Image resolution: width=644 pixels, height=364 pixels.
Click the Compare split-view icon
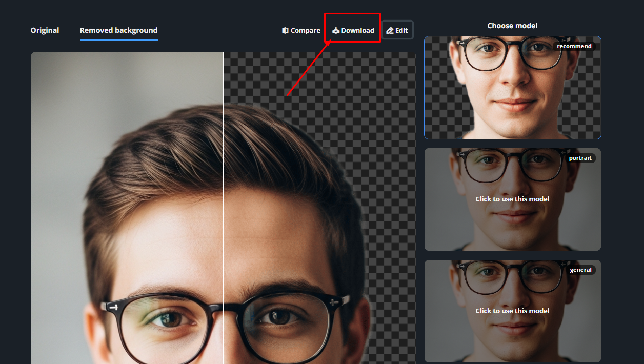pos(285,30)
